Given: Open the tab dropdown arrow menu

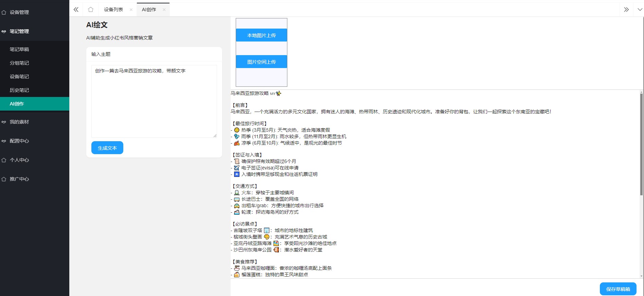Looking at the screenshot, I should pos(640,10).
